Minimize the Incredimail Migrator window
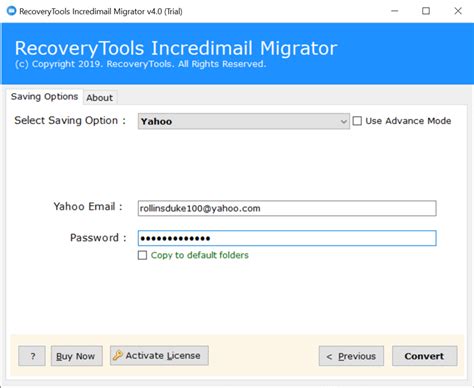 point(395,11)
